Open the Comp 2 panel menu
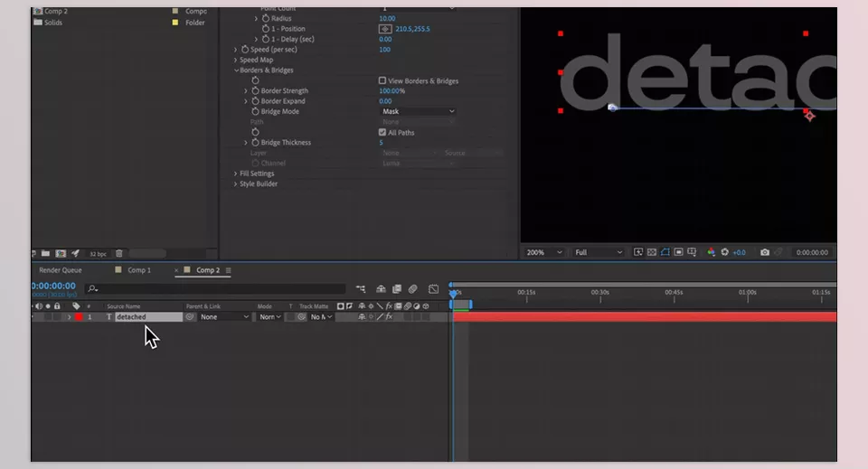 (x=229, y=270)
